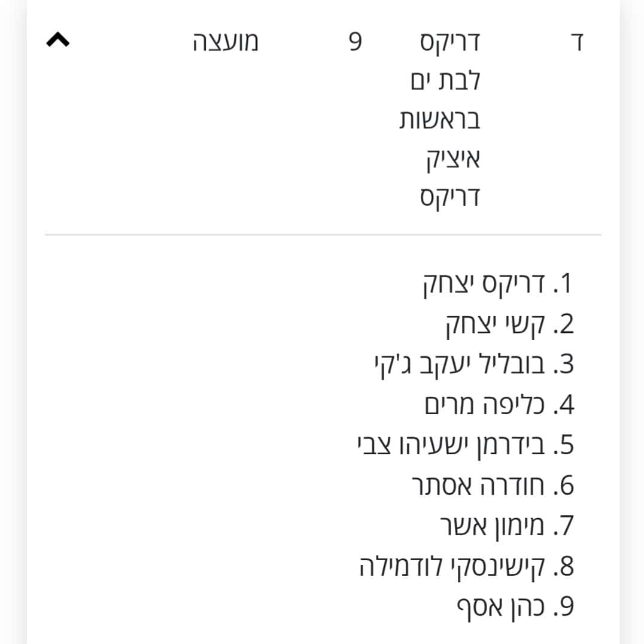The width and height of the screenshot is (644, 644).
Task: Click the מועצה label
Action: 226,42
